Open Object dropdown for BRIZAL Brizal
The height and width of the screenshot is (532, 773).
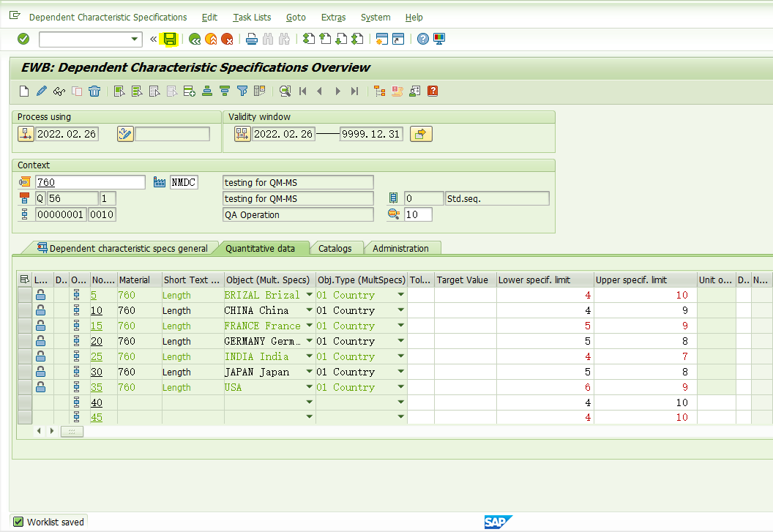309,295
